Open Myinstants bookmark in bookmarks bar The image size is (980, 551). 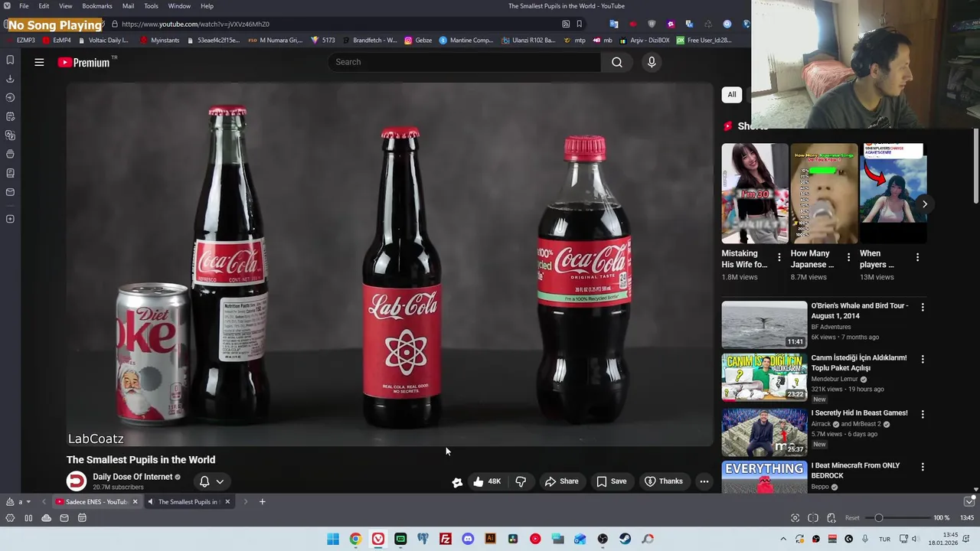click(x=159, y=40)
